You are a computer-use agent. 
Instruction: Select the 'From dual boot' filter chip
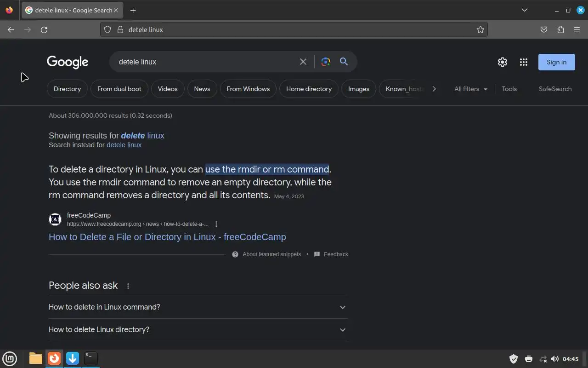[x=119, y=89]
